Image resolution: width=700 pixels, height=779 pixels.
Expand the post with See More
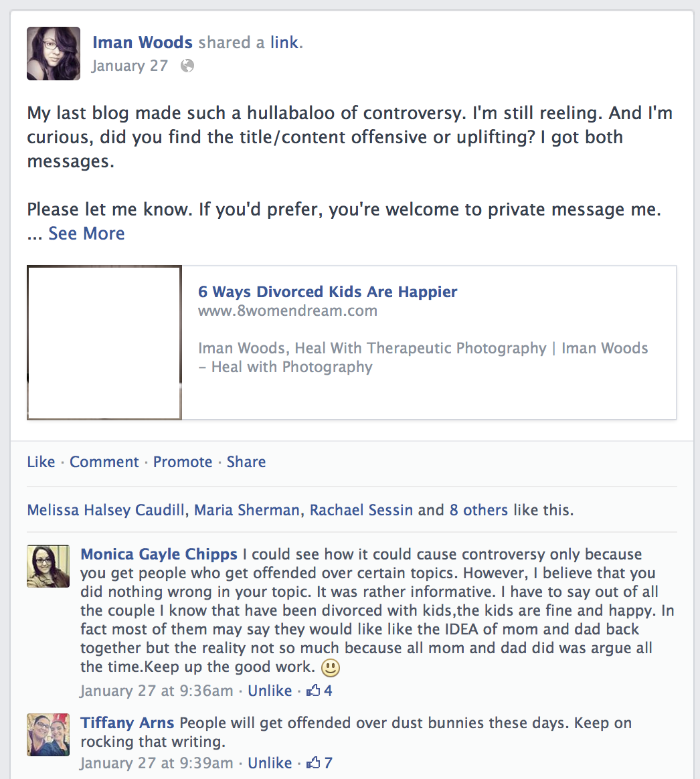click(x=86, y=234)
